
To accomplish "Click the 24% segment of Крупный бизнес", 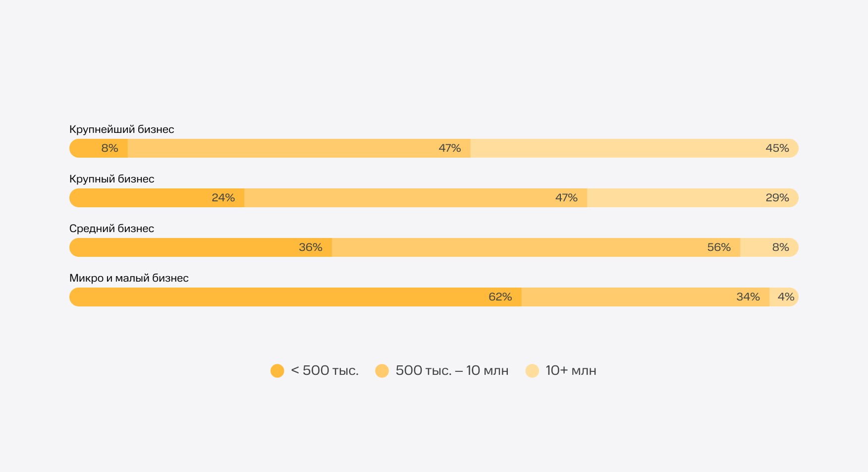I will (157, 198).
